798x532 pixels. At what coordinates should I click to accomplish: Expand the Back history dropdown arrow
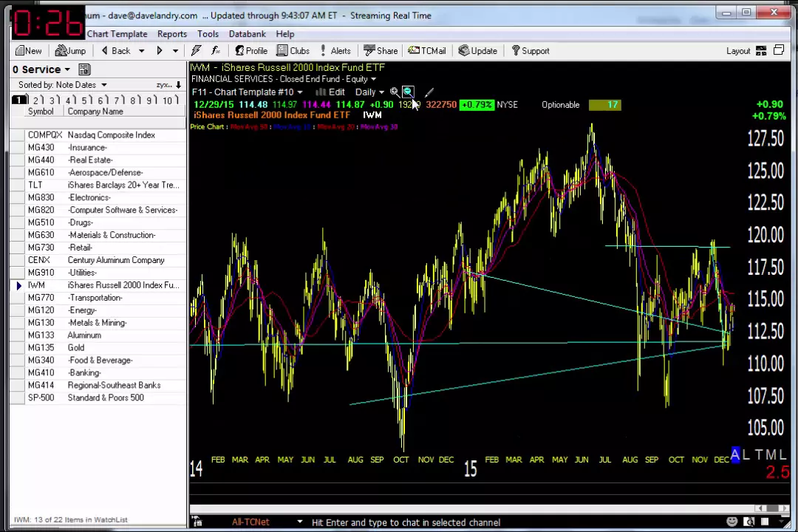pyautogui.click(x=141, y=51)
